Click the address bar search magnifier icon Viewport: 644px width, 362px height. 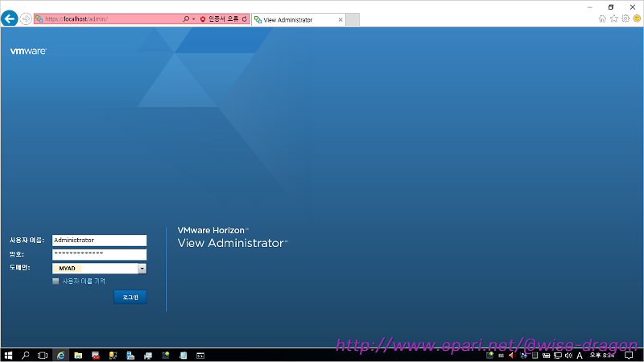point(186,19)
